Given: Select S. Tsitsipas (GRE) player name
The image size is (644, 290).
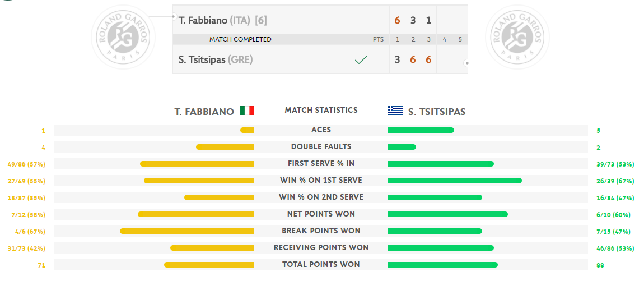Looking at the screenshot, I should [216, 59].
